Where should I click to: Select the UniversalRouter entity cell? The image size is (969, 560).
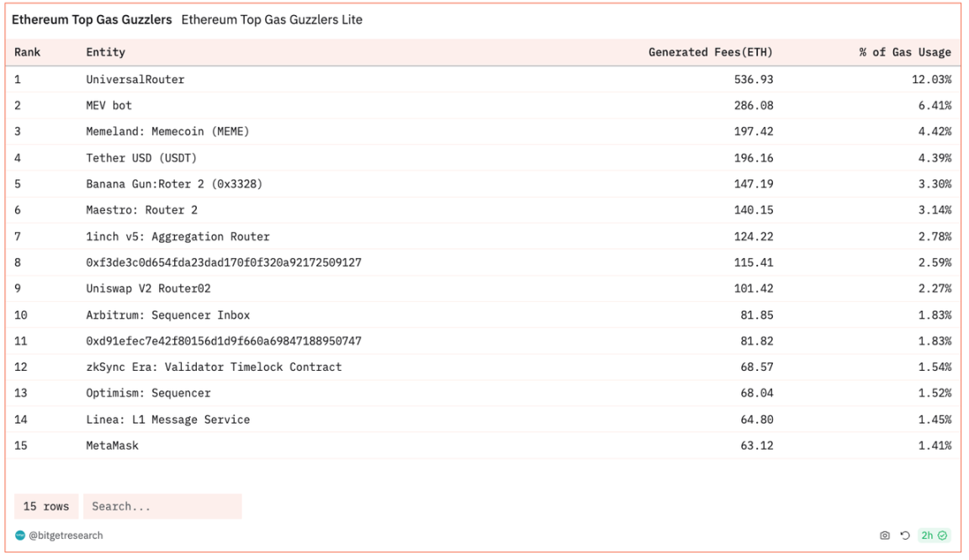pyautogui.click(x=135, y=79)
